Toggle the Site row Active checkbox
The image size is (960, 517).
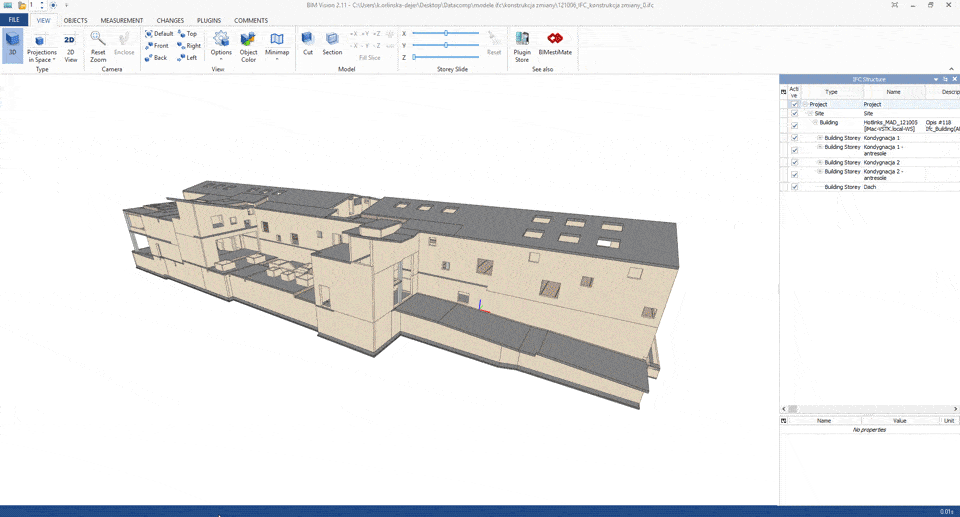[795, 114]
